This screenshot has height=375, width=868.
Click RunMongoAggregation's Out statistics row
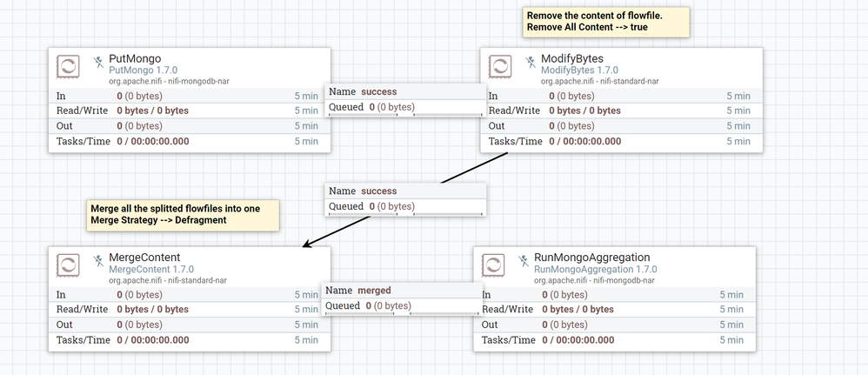tap(614, 325)
